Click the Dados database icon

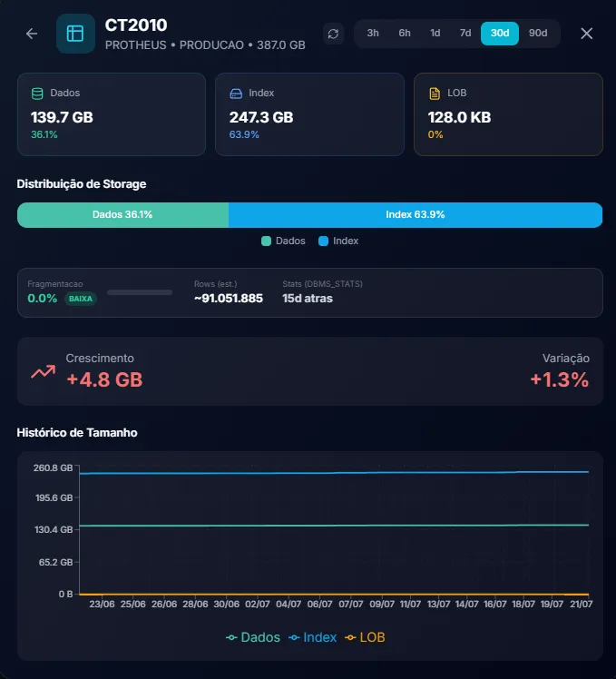37,93
